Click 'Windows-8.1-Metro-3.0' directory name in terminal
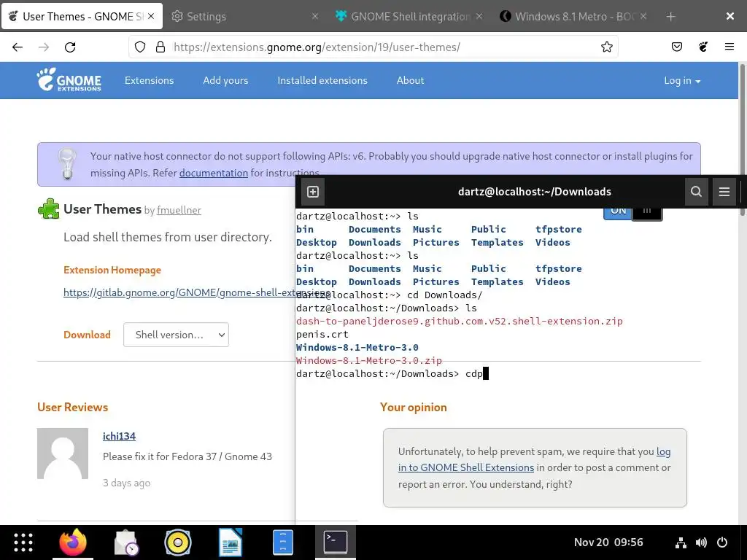 point(357,347)
